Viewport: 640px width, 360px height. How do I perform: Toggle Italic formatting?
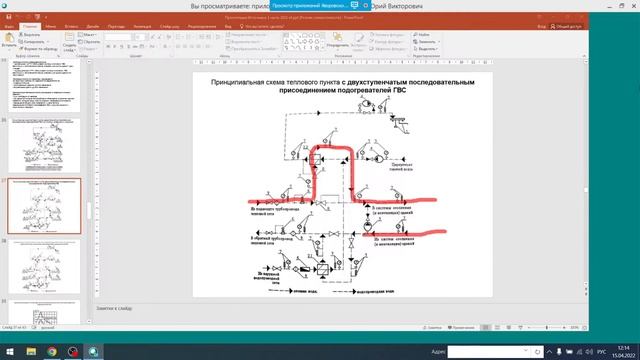[x=115, y=47]
